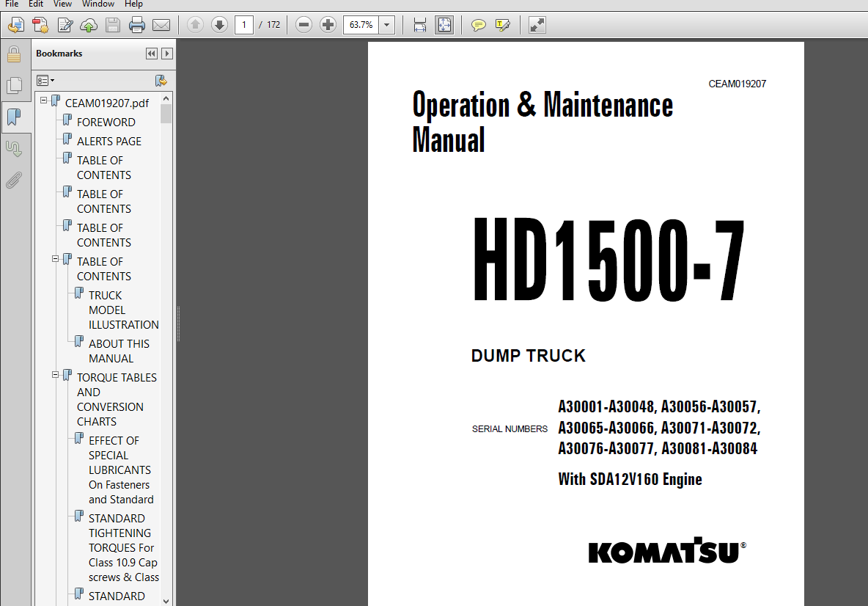Screen dimensions: 868x606
Task: Click the Open file toolbar icon
Action: coord(15,25)
